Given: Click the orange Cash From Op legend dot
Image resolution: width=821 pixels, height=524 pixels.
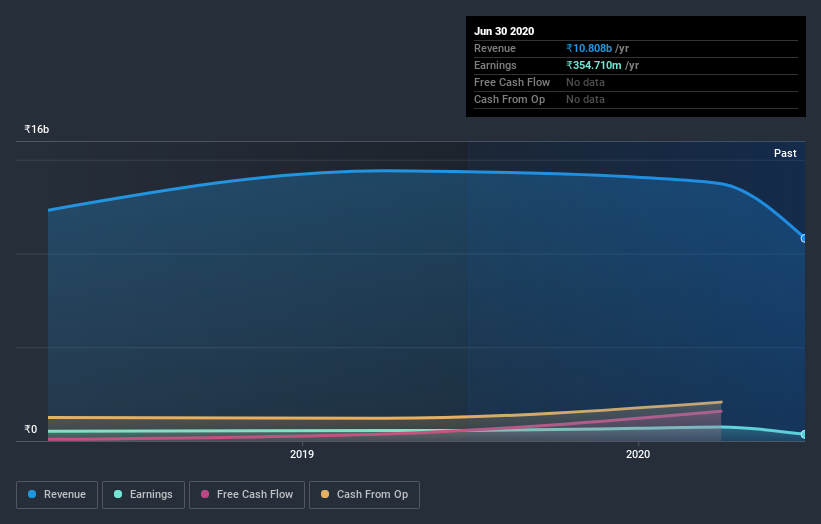Looking at the screenshot, I should point(325,494).
